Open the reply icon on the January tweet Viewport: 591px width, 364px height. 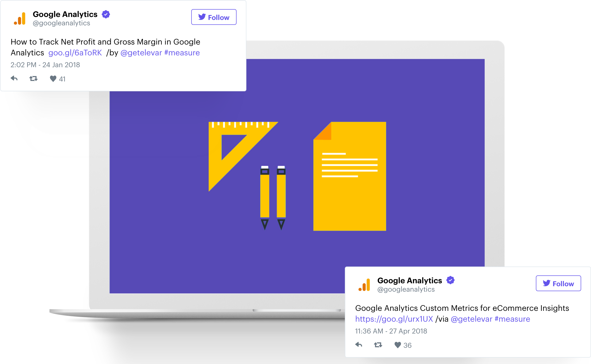pyautogui.click(x=14, y=78)
